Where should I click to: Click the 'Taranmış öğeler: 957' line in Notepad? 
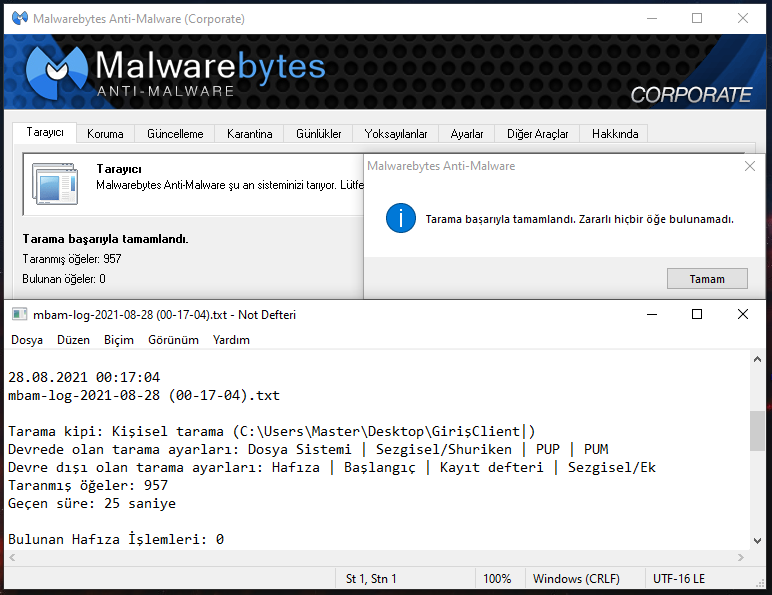(x=88, y=485)
